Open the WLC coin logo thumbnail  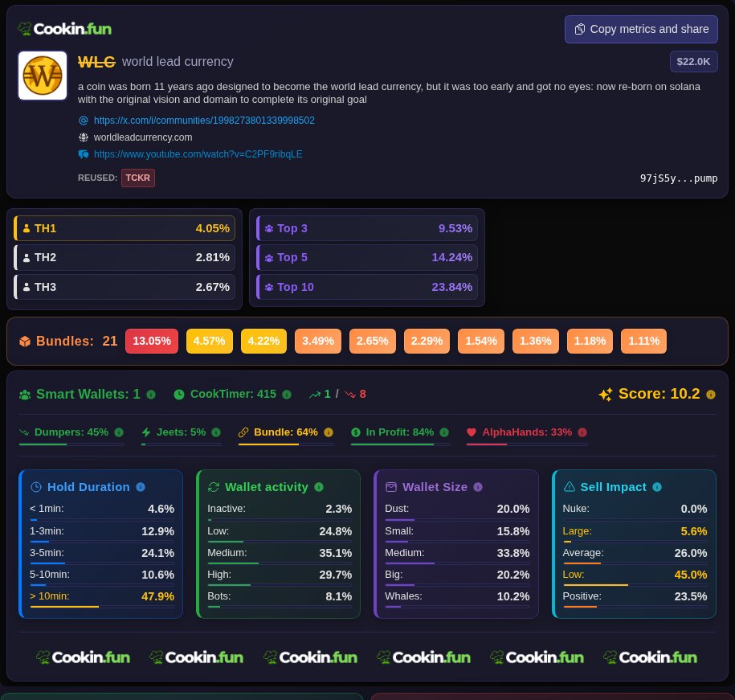click(x=43, y=76)
